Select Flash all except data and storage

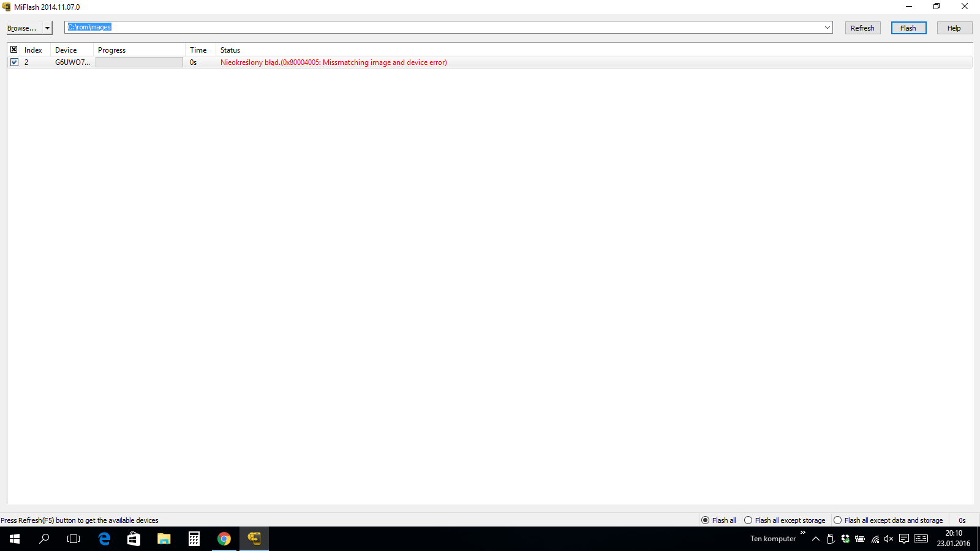(837, 520)
